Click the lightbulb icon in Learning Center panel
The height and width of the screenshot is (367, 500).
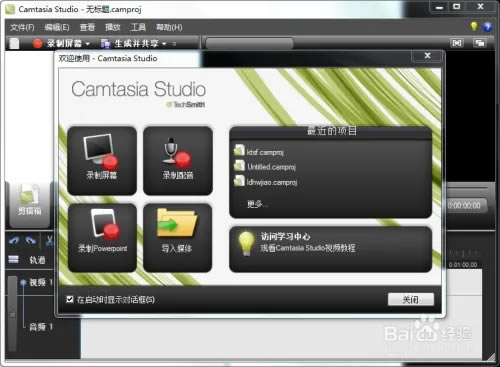pyautogui.click(x=246, y=243)
